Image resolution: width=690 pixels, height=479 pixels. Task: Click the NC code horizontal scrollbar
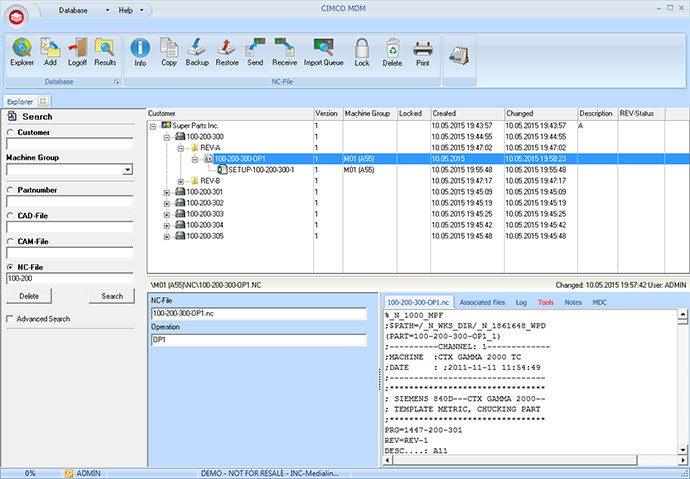click(x=515, y=460)
